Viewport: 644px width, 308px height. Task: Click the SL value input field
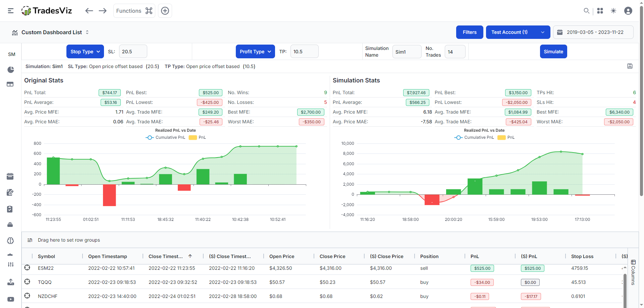[x=133, y=52]
